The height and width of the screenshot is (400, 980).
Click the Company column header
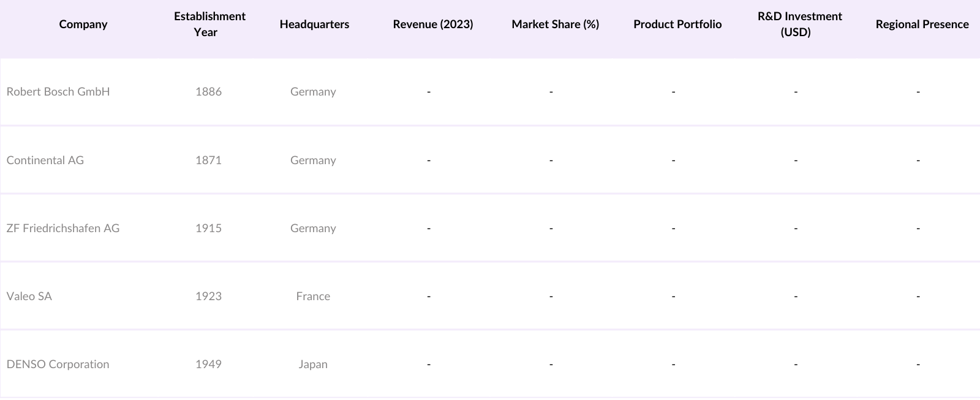pyautogui.click(x=83, y=25)
